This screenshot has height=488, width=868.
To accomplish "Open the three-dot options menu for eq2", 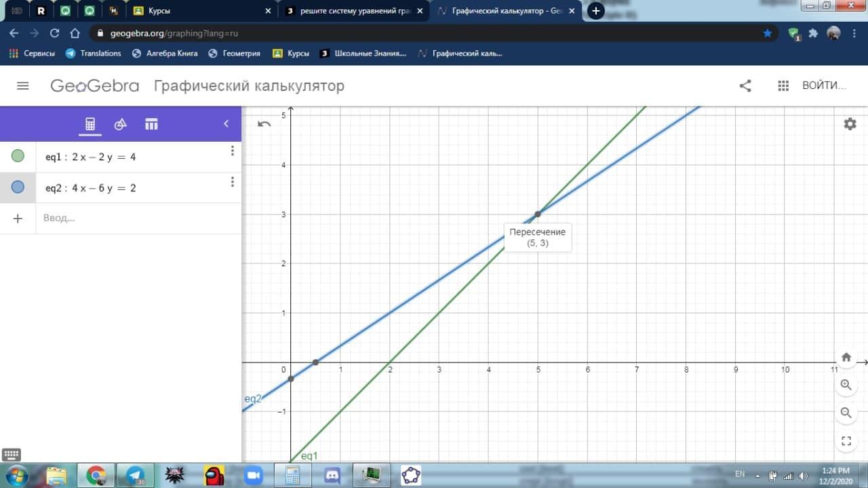I will (233, 182).
